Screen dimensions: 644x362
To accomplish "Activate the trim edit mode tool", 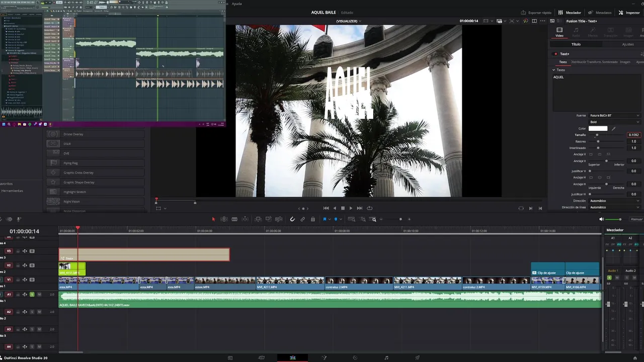I will [224, 219].
